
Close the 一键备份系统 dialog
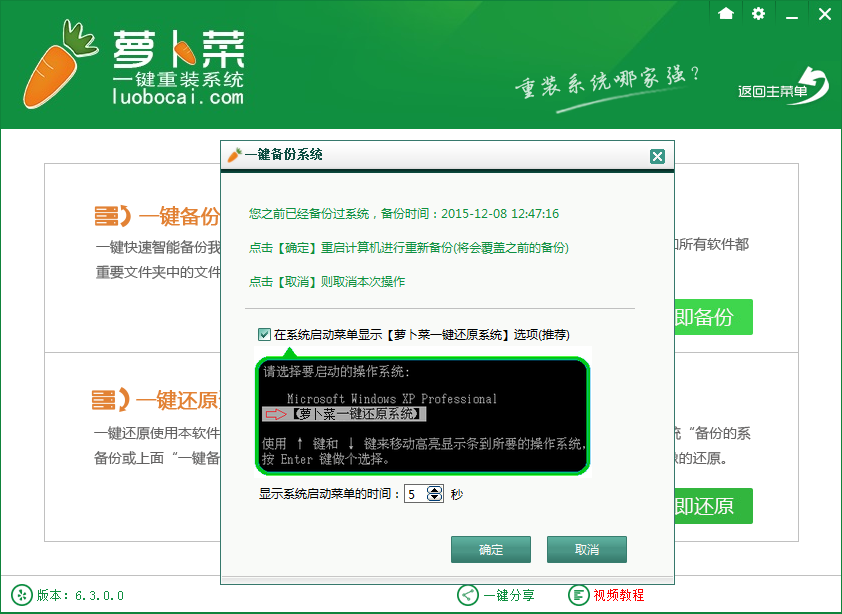tap(657, 156)
